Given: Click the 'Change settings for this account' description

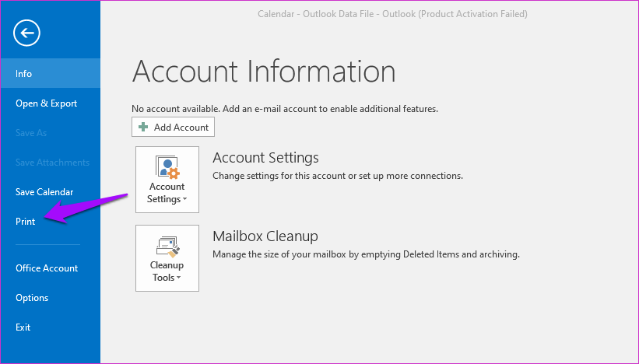Looking at the screenshot, I should [x=338, y=176].
